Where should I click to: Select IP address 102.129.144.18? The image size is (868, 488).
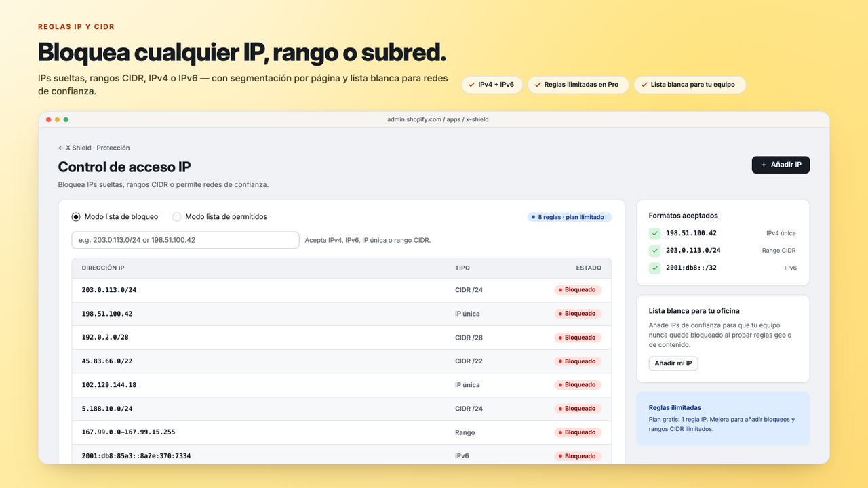[x=109, y=385]
